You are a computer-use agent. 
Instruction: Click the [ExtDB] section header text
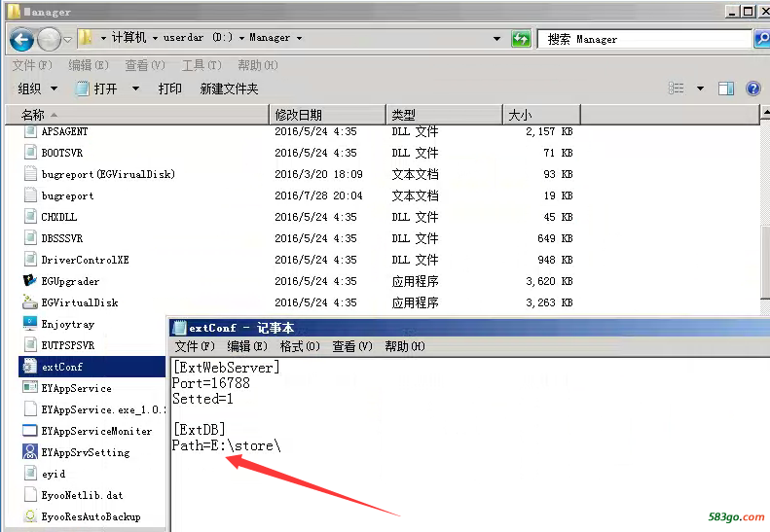pyautogui.click(x=199, y=430)
